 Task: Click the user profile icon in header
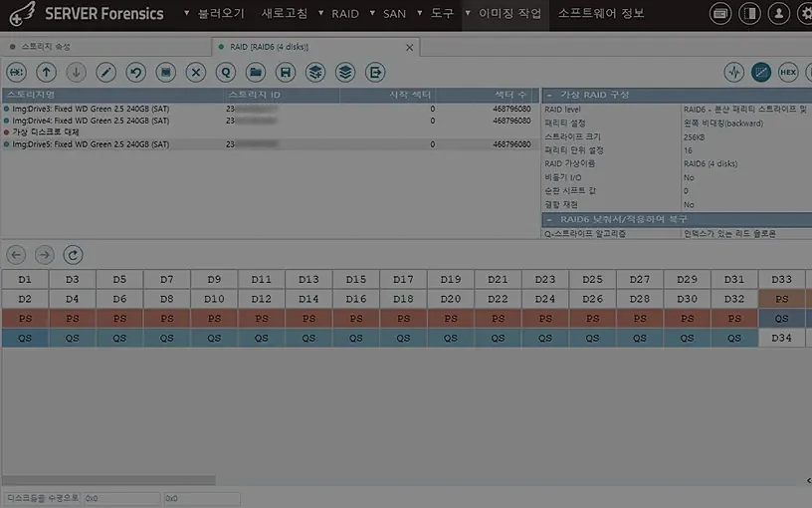(x=779, y=14)
